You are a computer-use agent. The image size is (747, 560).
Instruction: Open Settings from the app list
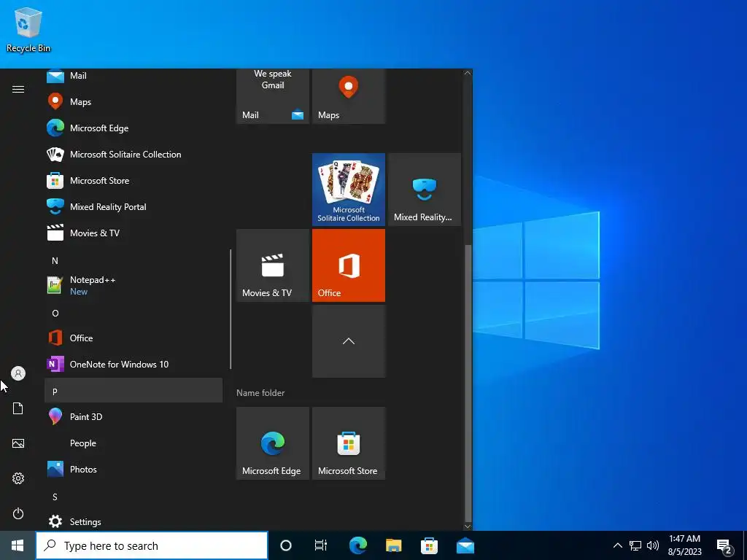[x=133, y=521]
